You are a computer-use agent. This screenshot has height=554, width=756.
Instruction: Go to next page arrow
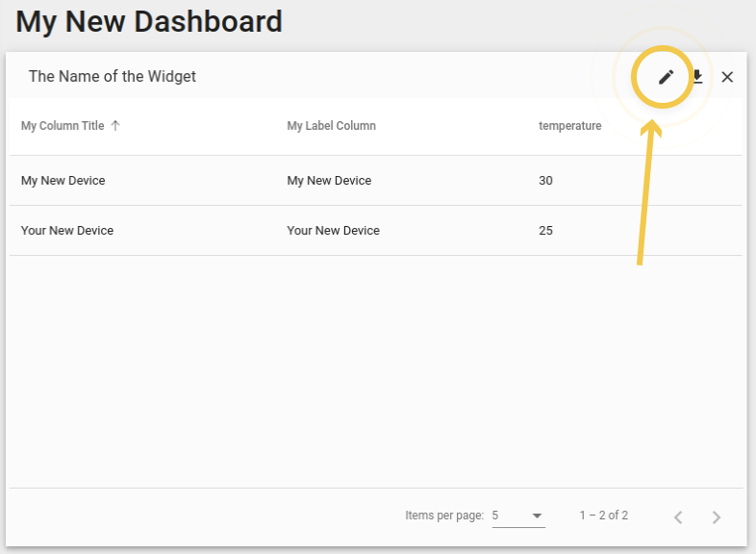click(717, 516)
